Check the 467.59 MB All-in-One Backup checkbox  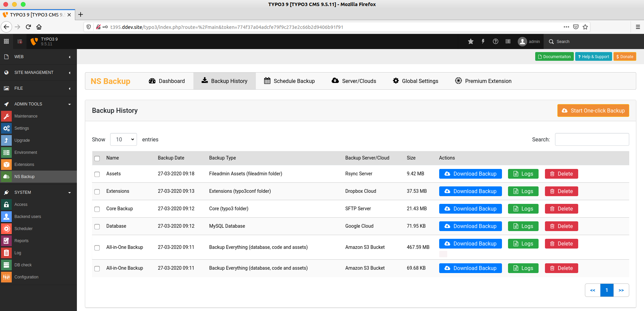(97, 248)
